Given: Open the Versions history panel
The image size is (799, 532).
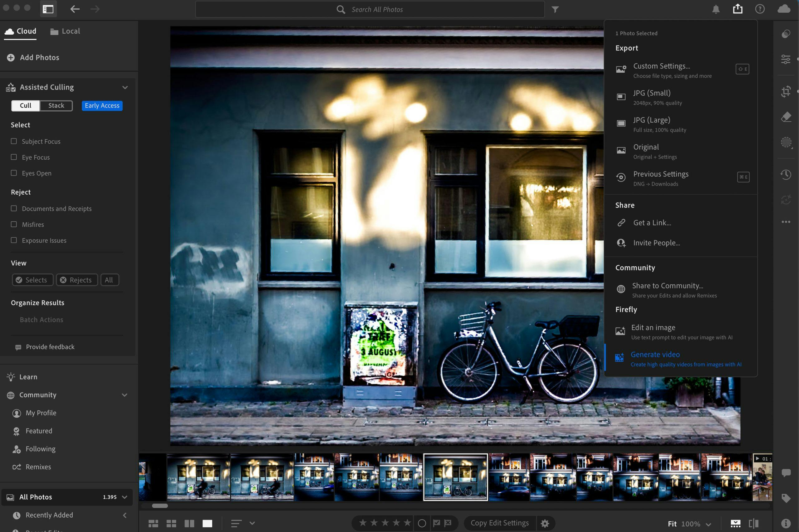Looking at the screenshot, I should [786, 175].
